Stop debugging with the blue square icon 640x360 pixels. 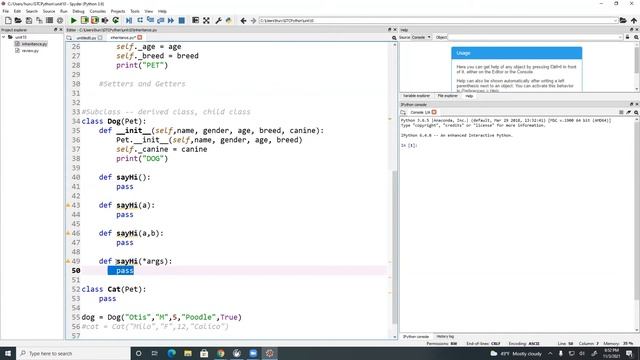[182, 20]
